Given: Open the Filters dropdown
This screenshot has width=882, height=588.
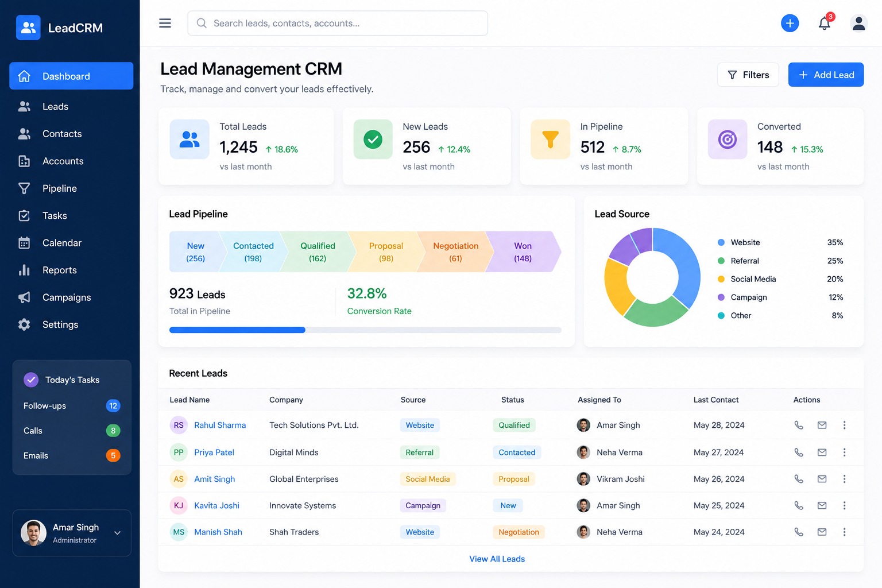Looking at the screenshot, I should coord(748,75).
